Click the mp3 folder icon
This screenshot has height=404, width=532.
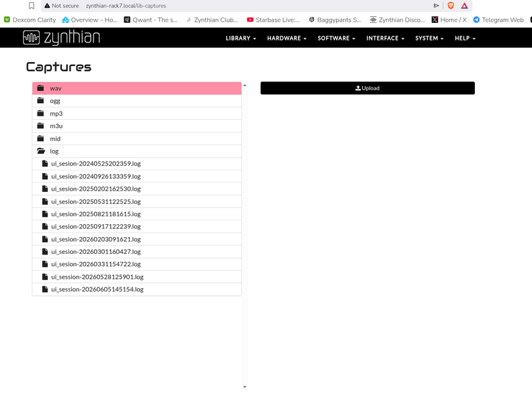coord(40,113)
